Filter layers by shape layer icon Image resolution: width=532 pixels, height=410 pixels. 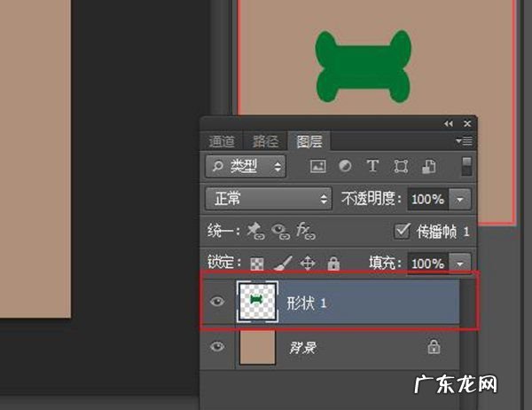[x=401, y=166]
